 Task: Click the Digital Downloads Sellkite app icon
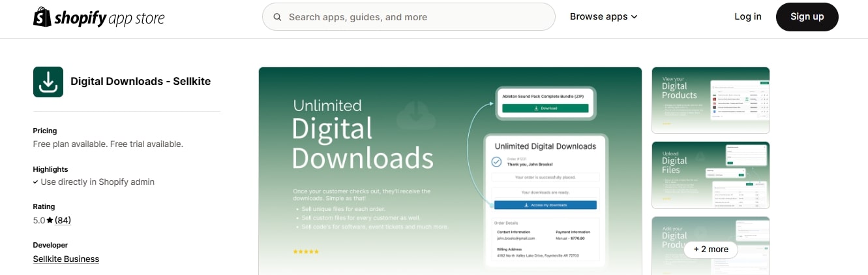click(x=48, y=82)
